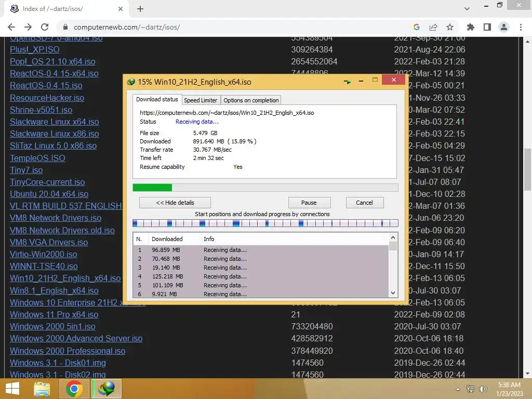Open the Chrome extensions puzzle icon

pyautogui.click(x=470, y=27)
